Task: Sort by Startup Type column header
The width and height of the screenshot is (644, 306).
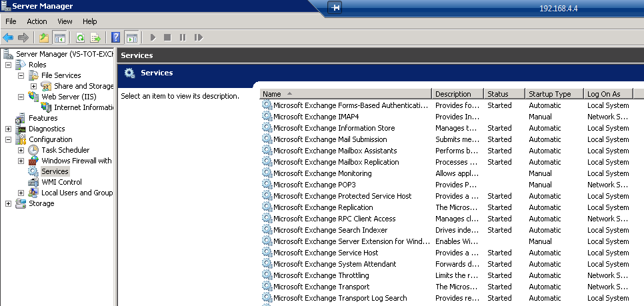Action: pyautogui.click(x=555, y=94)
